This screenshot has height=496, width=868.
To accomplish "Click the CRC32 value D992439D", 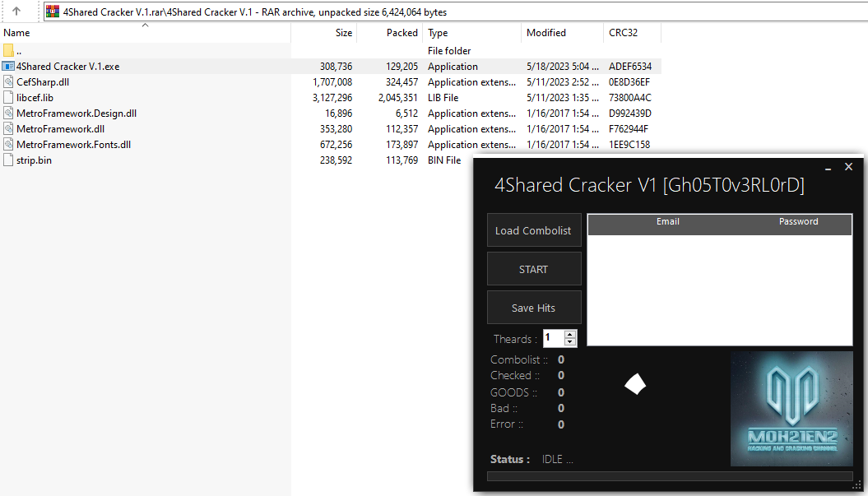I will pos(630,113).
